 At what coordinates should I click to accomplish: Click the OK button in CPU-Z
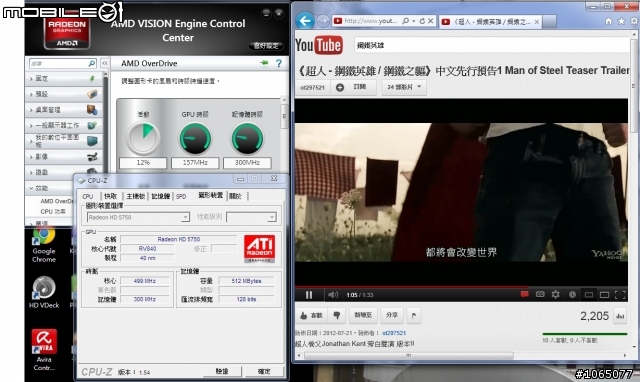point(264,371)
